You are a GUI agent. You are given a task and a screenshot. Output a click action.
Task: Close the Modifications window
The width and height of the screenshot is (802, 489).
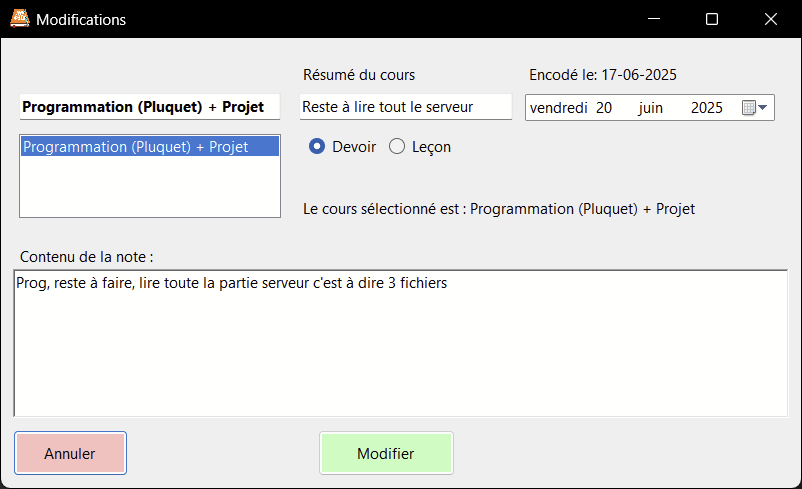(x=770, y=19)
